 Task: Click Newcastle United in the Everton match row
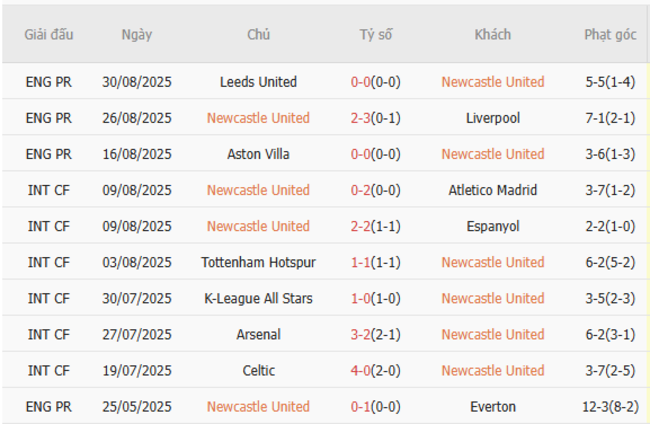point(258,406)
